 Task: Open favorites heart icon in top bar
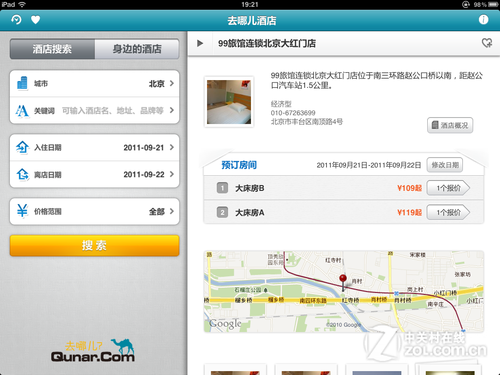36,20
